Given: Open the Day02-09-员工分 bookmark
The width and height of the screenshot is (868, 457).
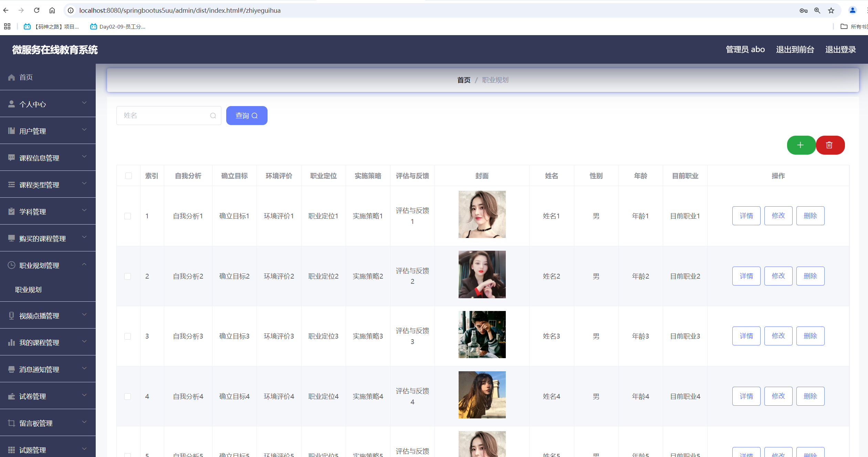Looking at the screenshot, I should pos(118,27).
